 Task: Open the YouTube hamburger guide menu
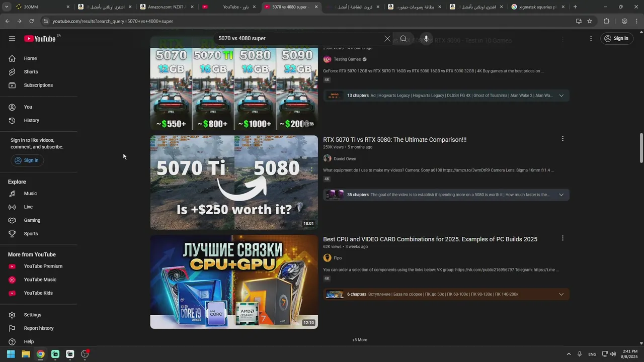tap(12, 38)
